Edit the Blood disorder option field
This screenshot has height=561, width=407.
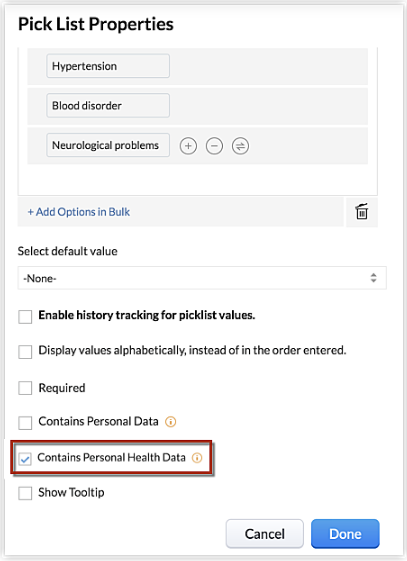click(x=108, y=106)
